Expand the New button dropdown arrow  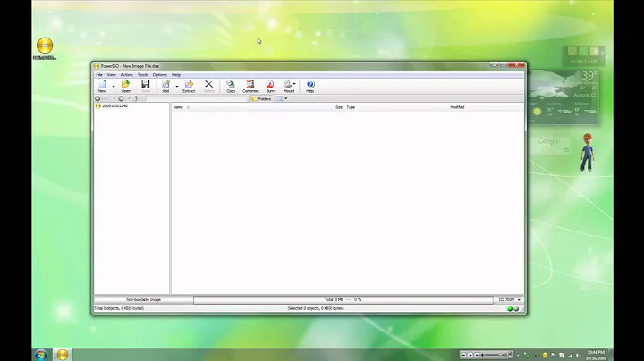(114, 86)
